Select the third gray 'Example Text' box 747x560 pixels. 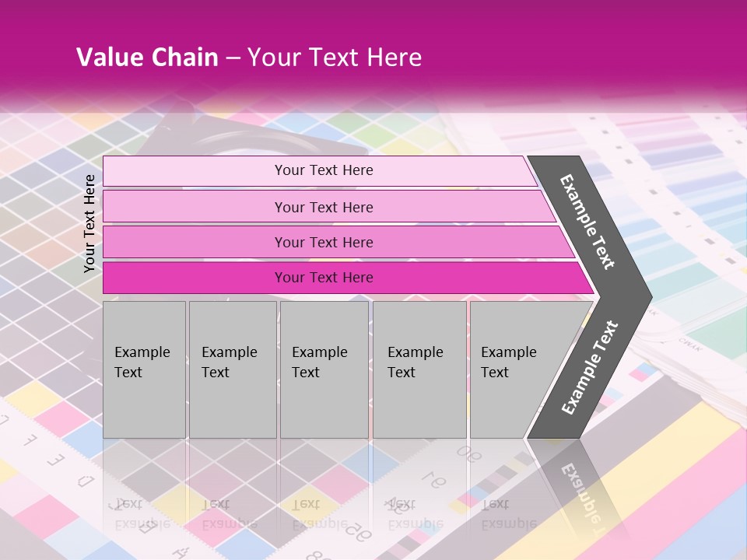click(324, 369)
